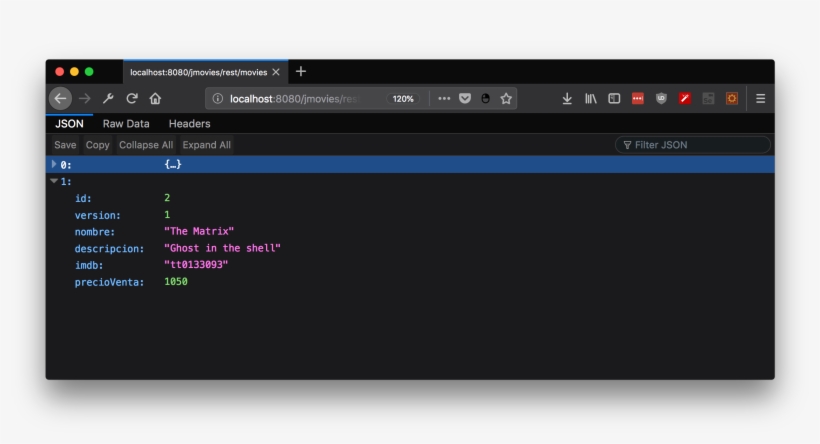Viewport: 820px width, 444px height.
Task: Click the precioVenta value 1050
Action: click(x=176, y=281)
